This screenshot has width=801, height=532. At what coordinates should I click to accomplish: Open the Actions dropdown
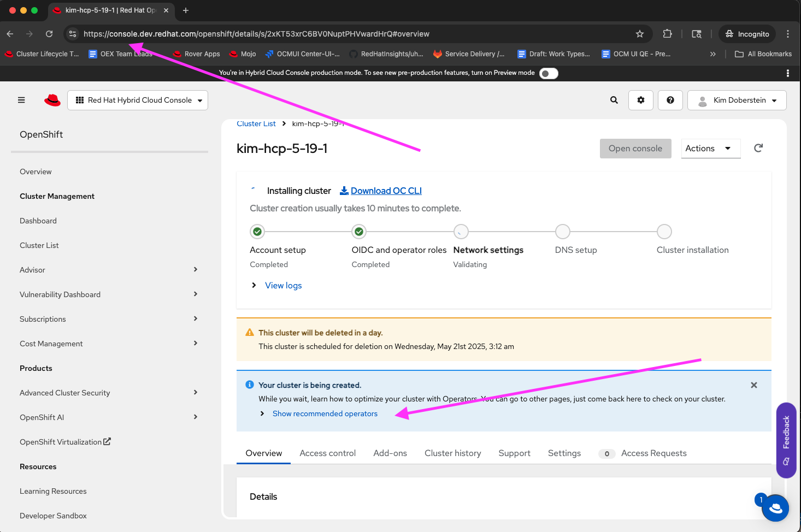click(711, 149)
